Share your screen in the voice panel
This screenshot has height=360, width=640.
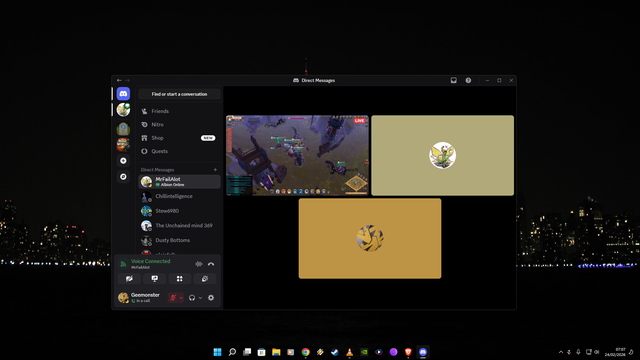[x=154, y=279]
